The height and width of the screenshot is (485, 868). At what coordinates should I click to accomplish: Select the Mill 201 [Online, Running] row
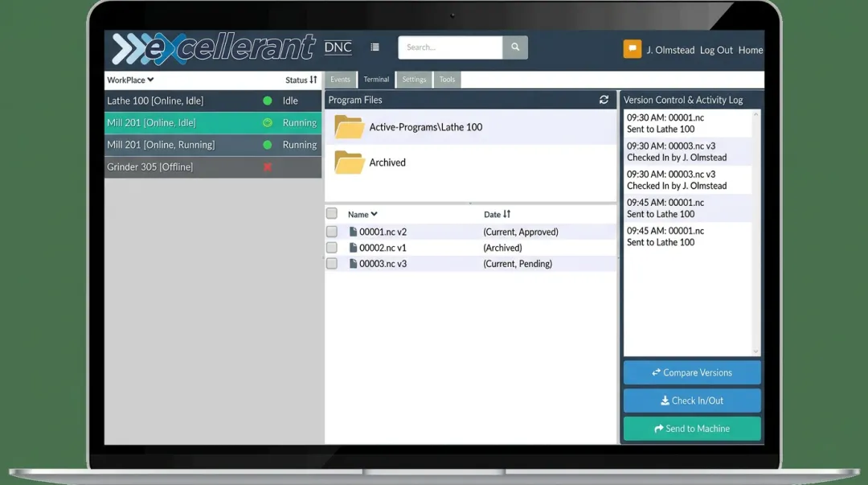[x=212, y=146]
